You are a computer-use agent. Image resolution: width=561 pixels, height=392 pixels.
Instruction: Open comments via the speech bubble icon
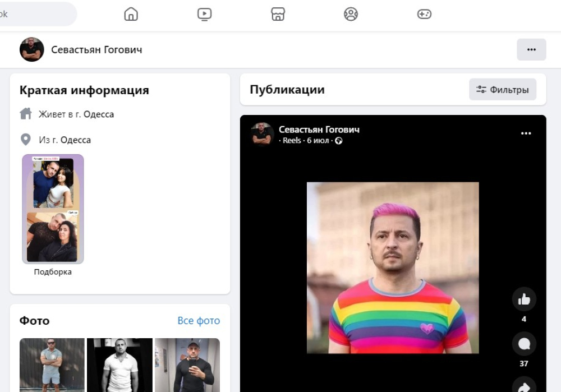pos(524,344)
